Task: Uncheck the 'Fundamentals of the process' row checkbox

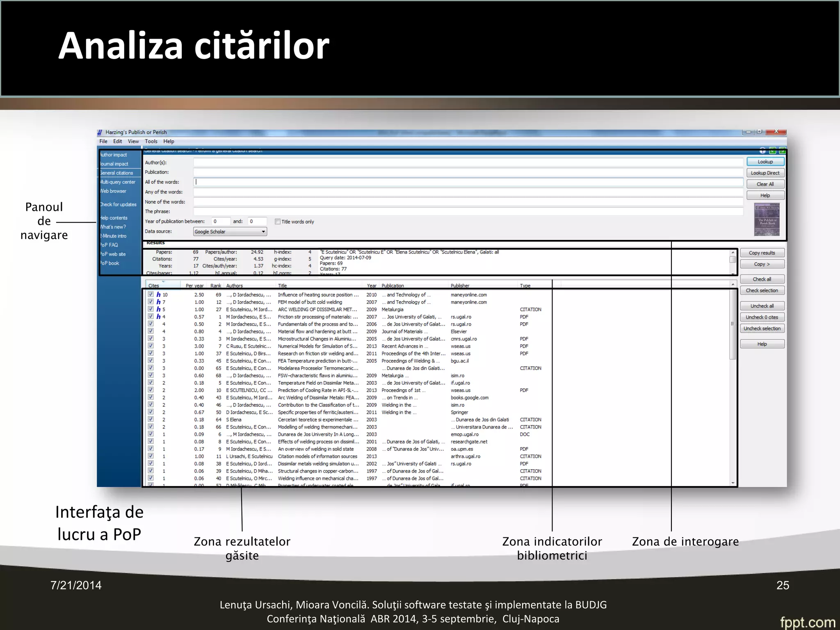Action: pyautogui.click(x=151, y=324)
